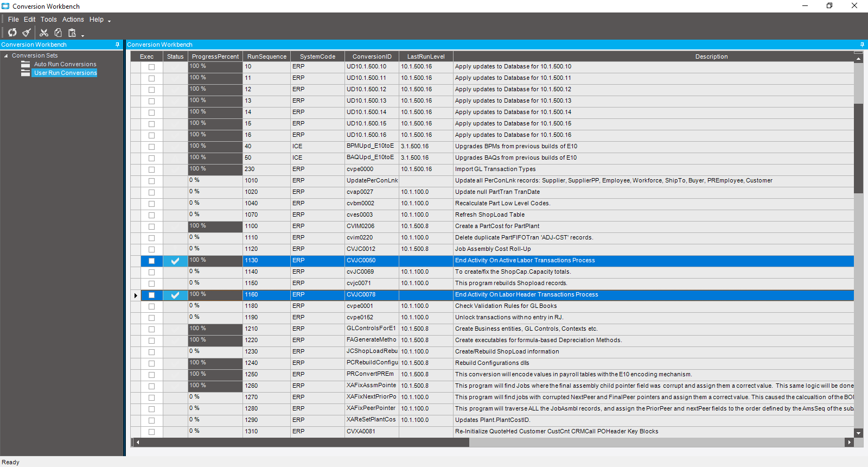Click the 100 % progress bar for sequence 1250
Image resolution: width=868 pixels, height=467 pixels.
point(215,375)
